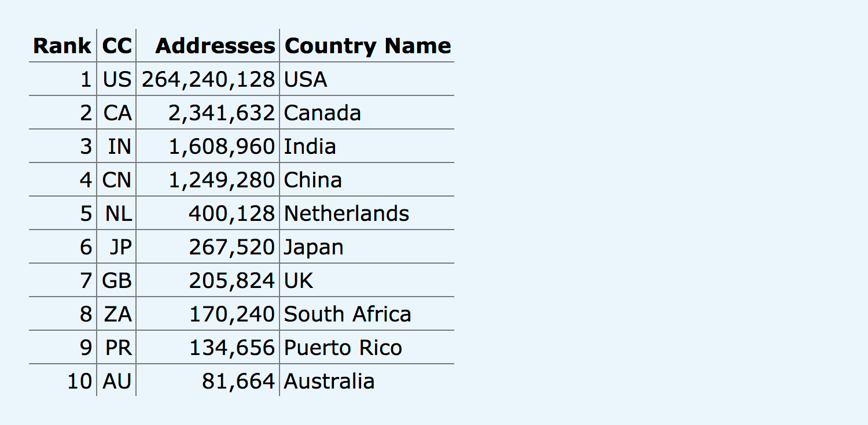
Task: Click the Australia country name cell
Action: click(x=329, y=381)
